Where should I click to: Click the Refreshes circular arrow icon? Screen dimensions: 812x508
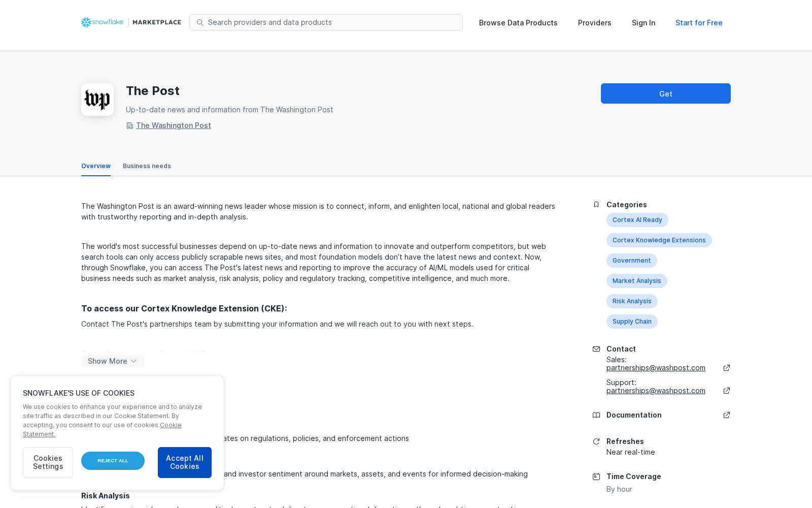pyautogui.click(x=596, y=441)
